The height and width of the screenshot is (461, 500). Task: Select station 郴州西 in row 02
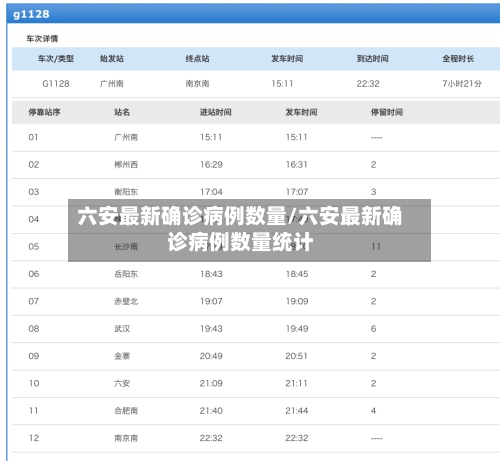point(126,164)
